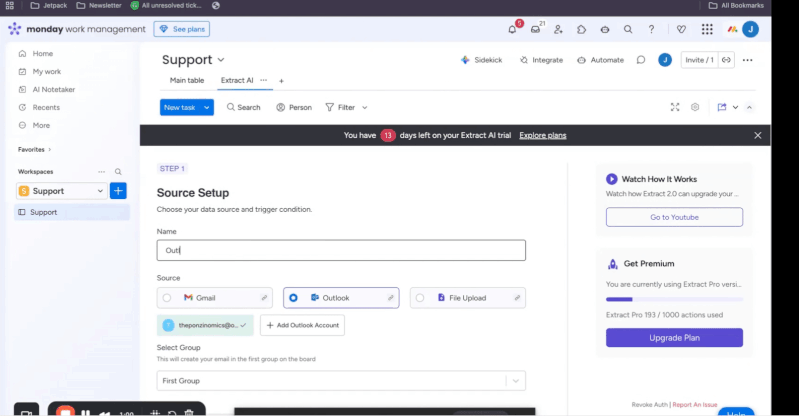Screen dimensions: 799x416
Task: Open the search everything magnifier in header
Action: coord(628,30)
